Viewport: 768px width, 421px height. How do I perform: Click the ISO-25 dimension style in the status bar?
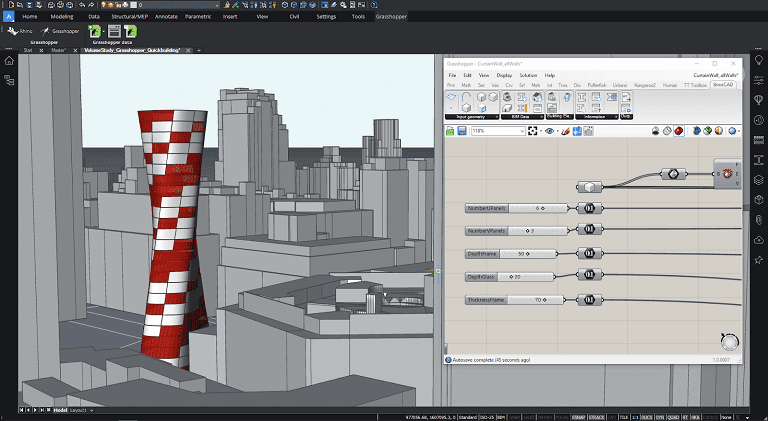coord(487,417)
